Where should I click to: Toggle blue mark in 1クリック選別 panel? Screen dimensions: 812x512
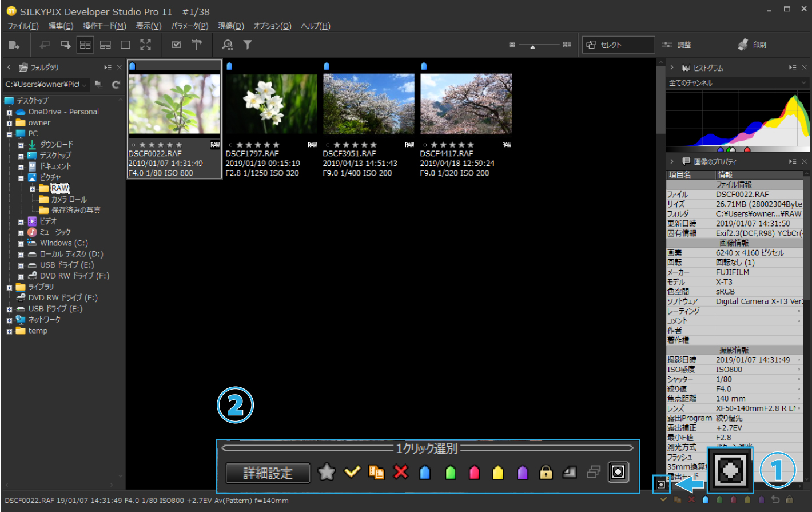(425, 472)
